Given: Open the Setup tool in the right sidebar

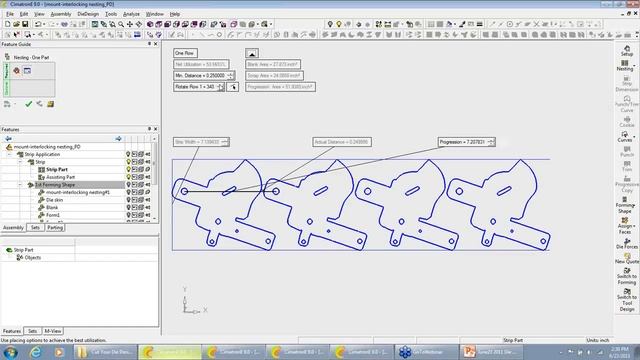Looking at the screenshot, I should [x=627, y=51].
